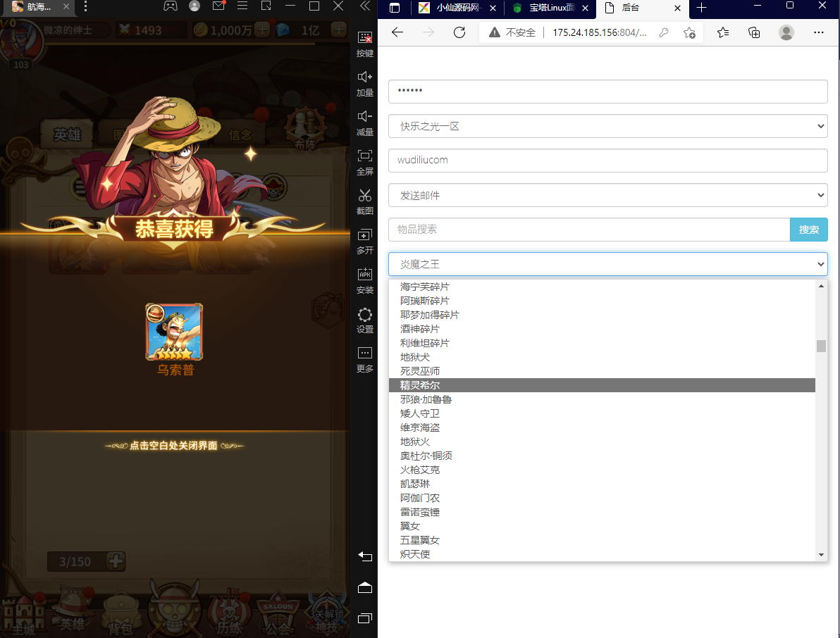Decrease emulator volume (减量)
Viewport: 840px width, 638px height.
point(365,124)
